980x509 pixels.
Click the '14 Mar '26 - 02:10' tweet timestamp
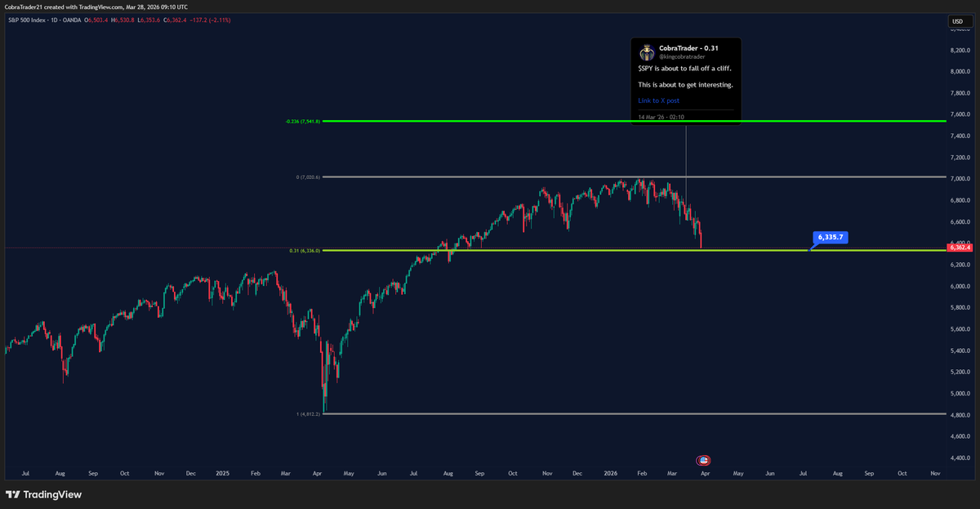coord(663,117)
